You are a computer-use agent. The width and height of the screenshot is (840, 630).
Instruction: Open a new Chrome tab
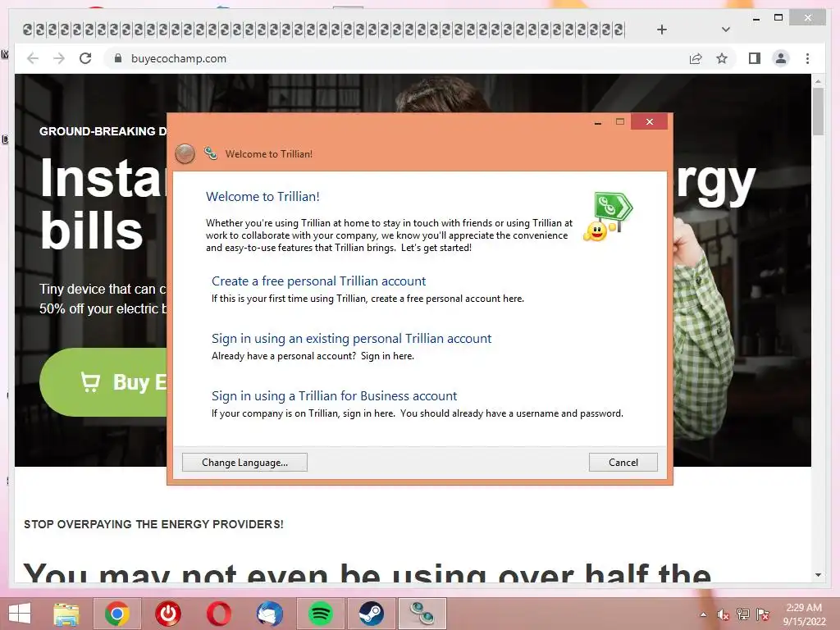[662, 30]
